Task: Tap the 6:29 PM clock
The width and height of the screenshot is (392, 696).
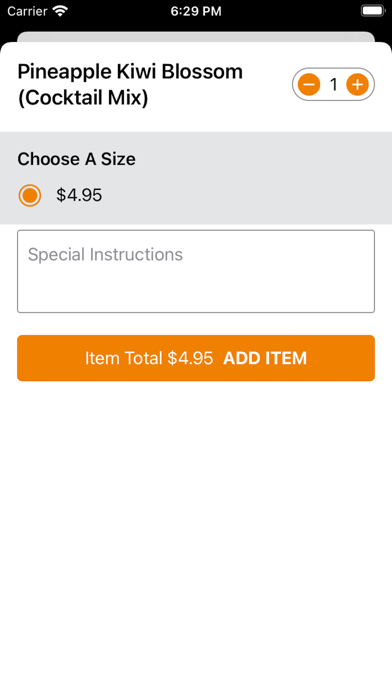Action: (196, 11)
